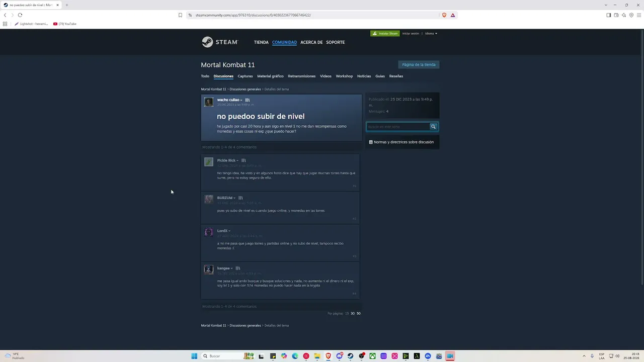Click top breadcrumb Discusiones generales link
The image size is (644, 362).
pos(245,89)
